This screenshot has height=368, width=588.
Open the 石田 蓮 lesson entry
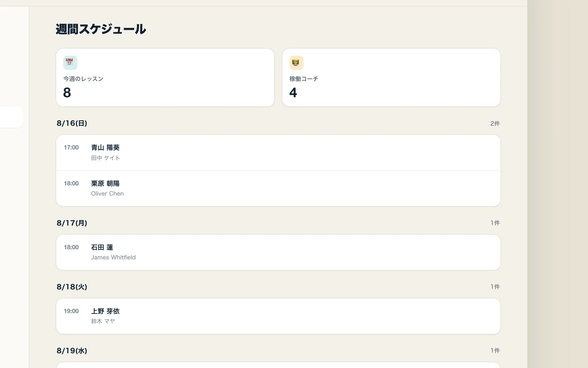pyautogui.click(x=278, y=252)
